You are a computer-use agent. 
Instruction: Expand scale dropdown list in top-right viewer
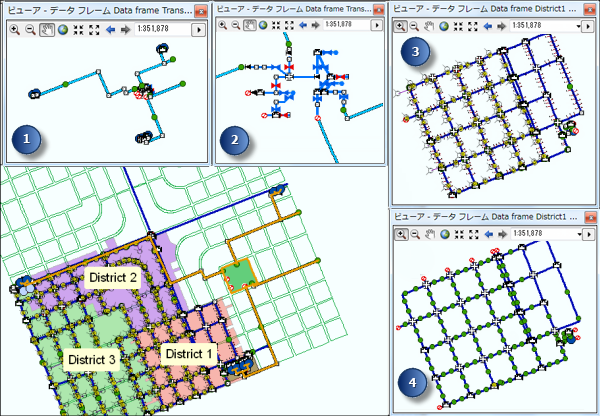[578, 26]
